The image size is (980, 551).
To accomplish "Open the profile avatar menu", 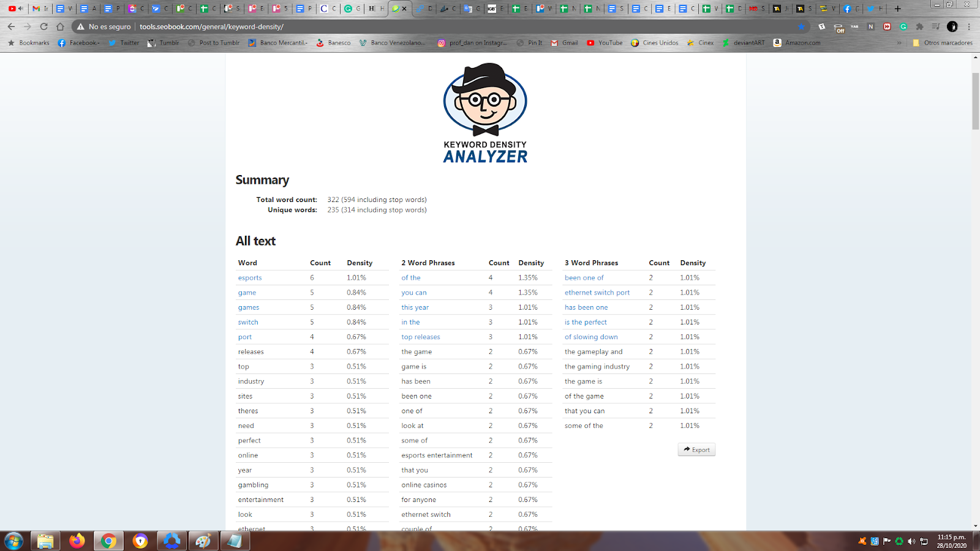I will coord(952,26).
